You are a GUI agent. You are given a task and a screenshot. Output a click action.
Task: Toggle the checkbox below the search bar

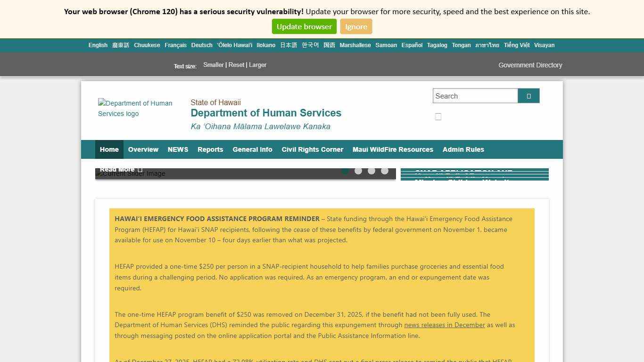pyautogui.click(x=438, y=116)
